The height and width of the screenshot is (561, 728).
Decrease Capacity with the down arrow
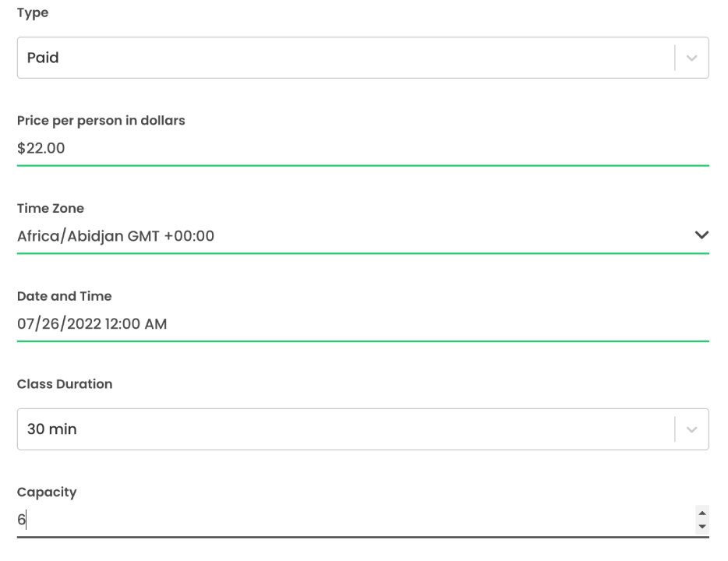point(702,527)
